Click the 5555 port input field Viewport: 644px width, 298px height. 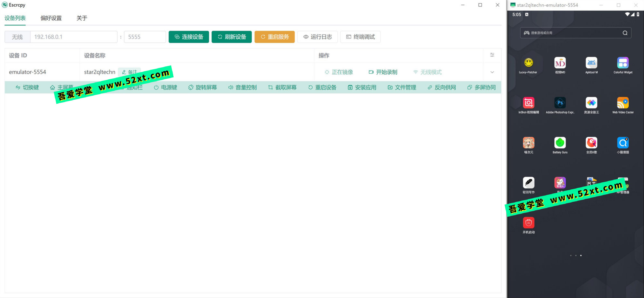pos(145,37)
